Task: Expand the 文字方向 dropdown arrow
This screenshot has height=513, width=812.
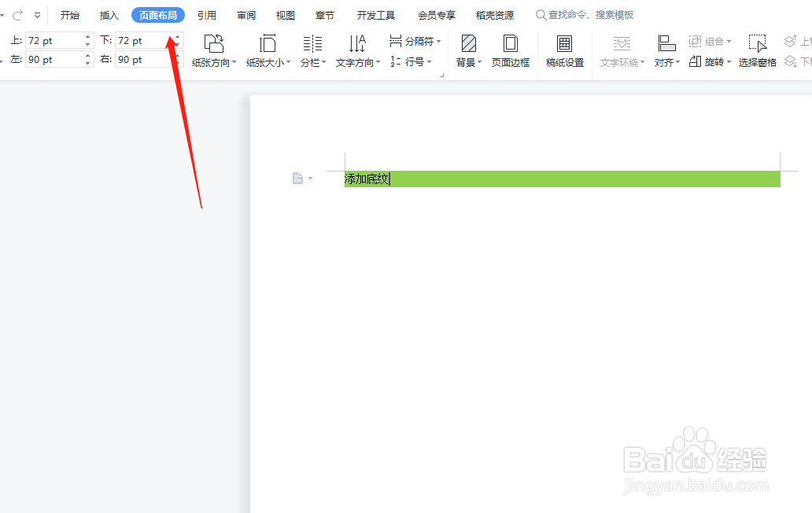Action: [378, 63]
